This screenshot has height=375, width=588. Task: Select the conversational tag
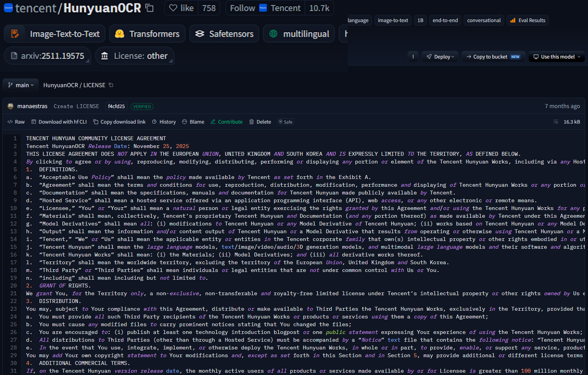[x=484, y=20]
